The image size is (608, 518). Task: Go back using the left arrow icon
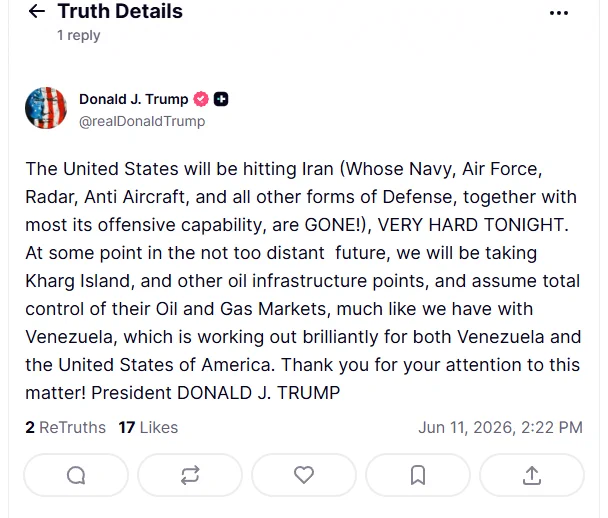pos(37,11)
